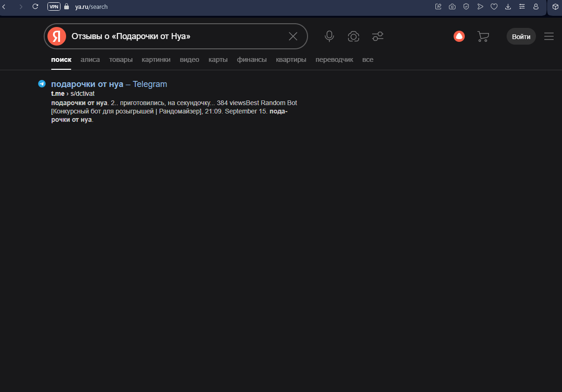Click the browser downloads icon
This screenshot has width=562, height=392.
(x=508, y=7)
